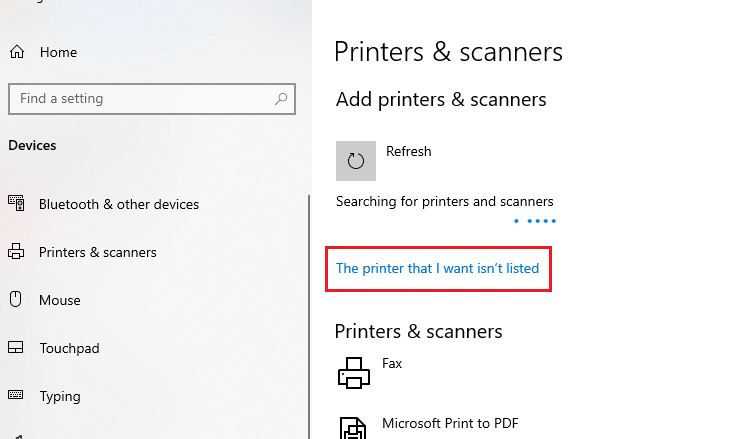Open the Typing settings page
Image resolution: width=734 pixels, height=439 pixels.
[x=60, y=396]
